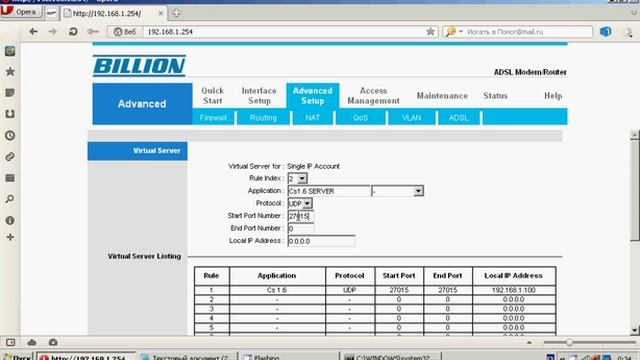Click the Start Port Number field
This screenshot has height=360, width=640.
pyautogui.click(x=301, y=216)
